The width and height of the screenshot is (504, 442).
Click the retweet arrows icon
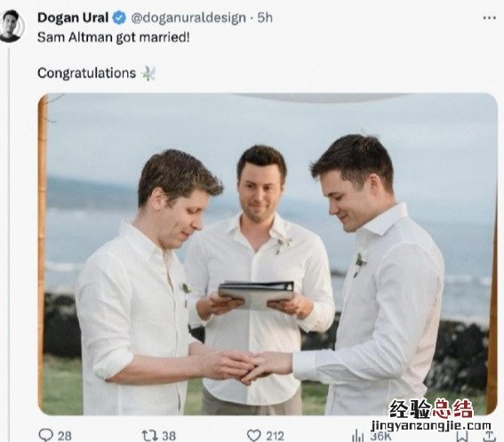tap(150, 436)
